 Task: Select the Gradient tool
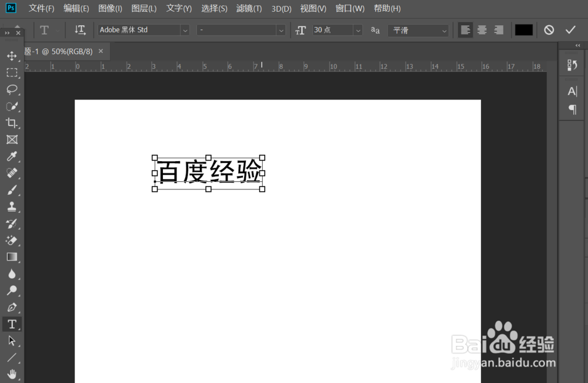coord(12,257)
